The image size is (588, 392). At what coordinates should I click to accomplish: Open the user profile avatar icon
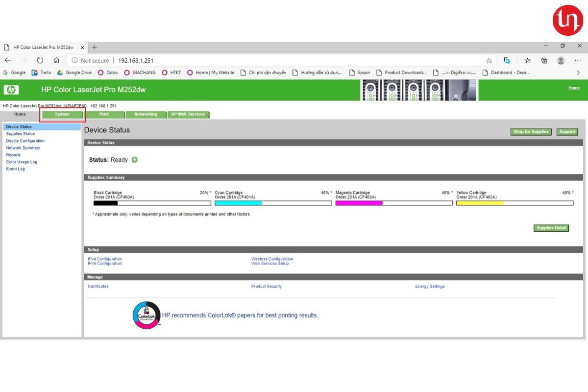(561, 60)
